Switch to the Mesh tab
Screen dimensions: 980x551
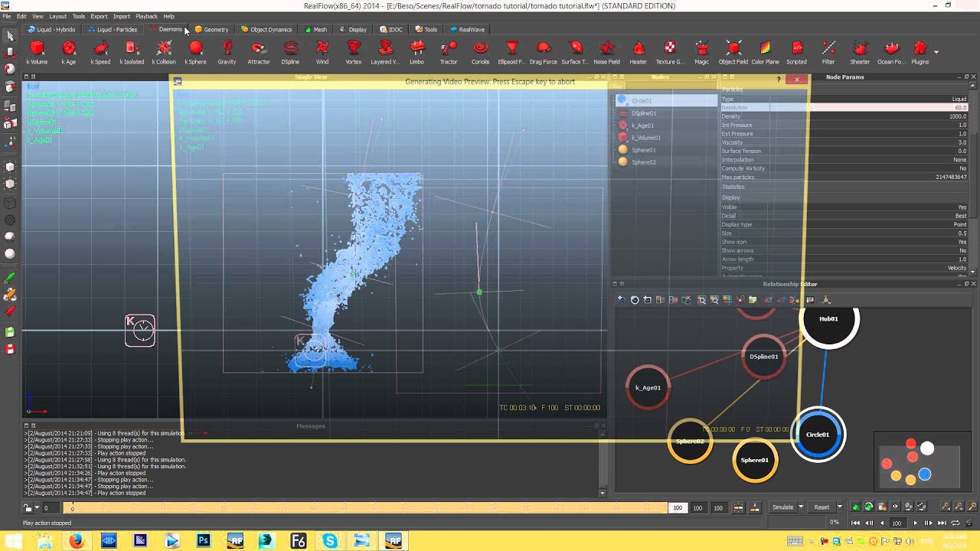(315, 29)
